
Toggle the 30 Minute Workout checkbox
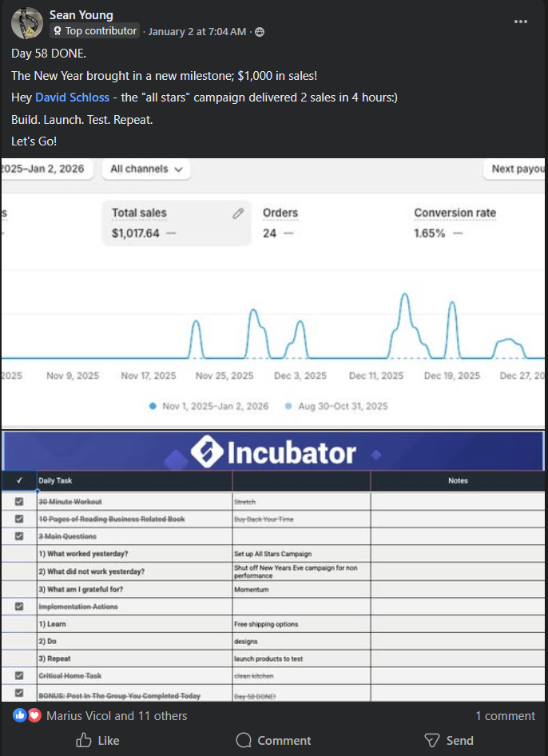(19, 501)
